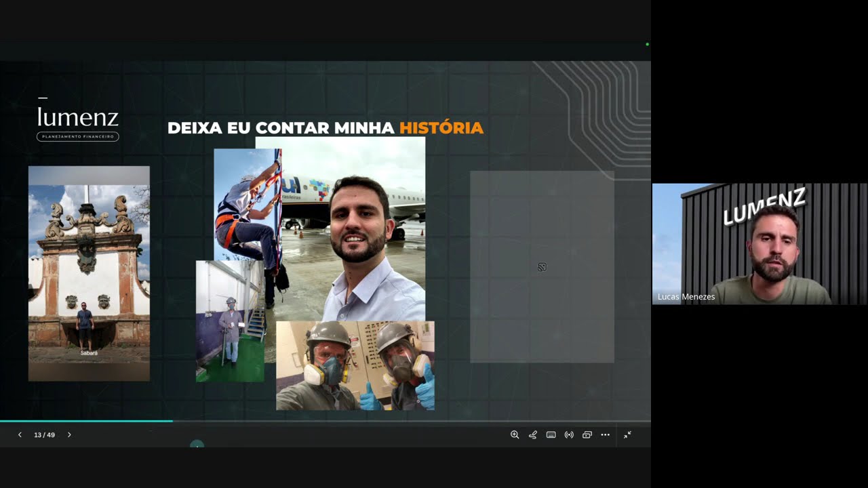Advance to the next slide arrow
This screenshot has height=488, width=868.
(x=69, y=435)
